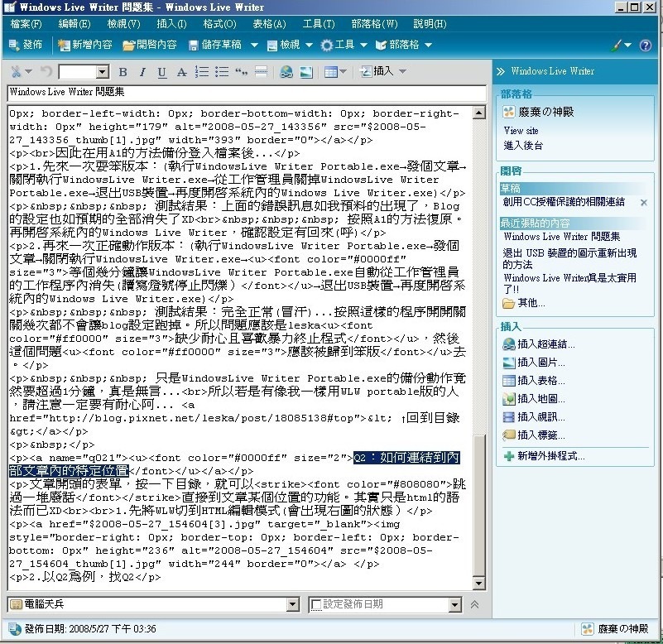Toggle underline formatting
This screenshot has height=644, width=663.
point(162,72)
